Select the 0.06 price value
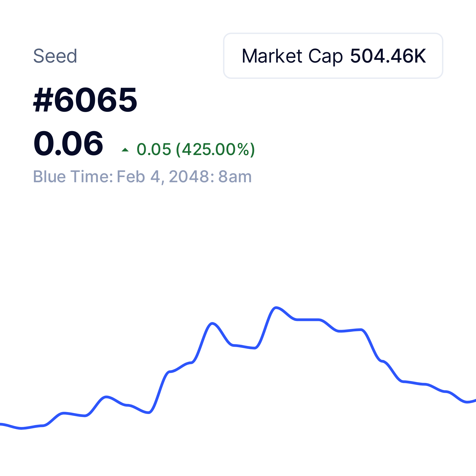Viewport: 476px width, 476px height. click(x=68, y=143)
